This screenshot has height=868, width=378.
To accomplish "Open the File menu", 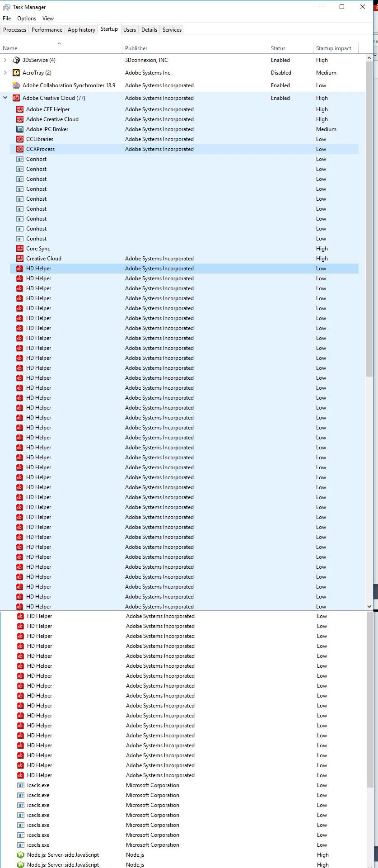I will tap(7, 19).
